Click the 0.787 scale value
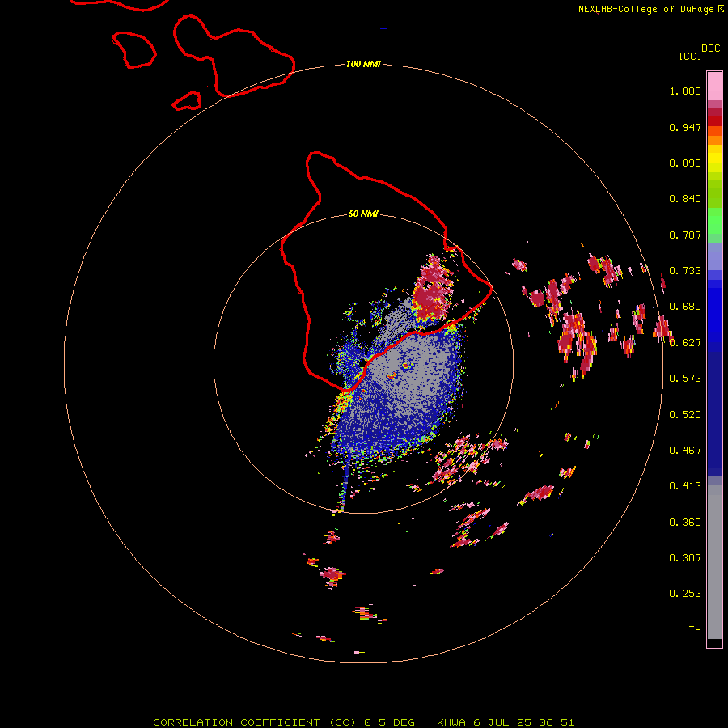 click(685, 235)
